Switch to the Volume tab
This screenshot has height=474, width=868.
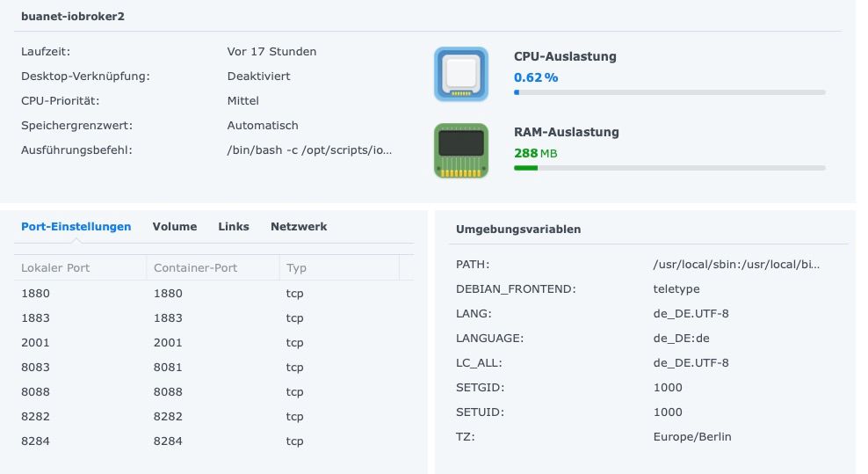coord(175,227)
